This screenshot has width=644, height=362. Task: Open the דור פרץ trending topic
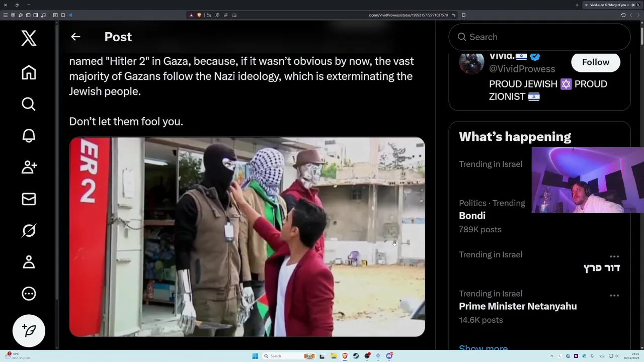tap(601, 267)
